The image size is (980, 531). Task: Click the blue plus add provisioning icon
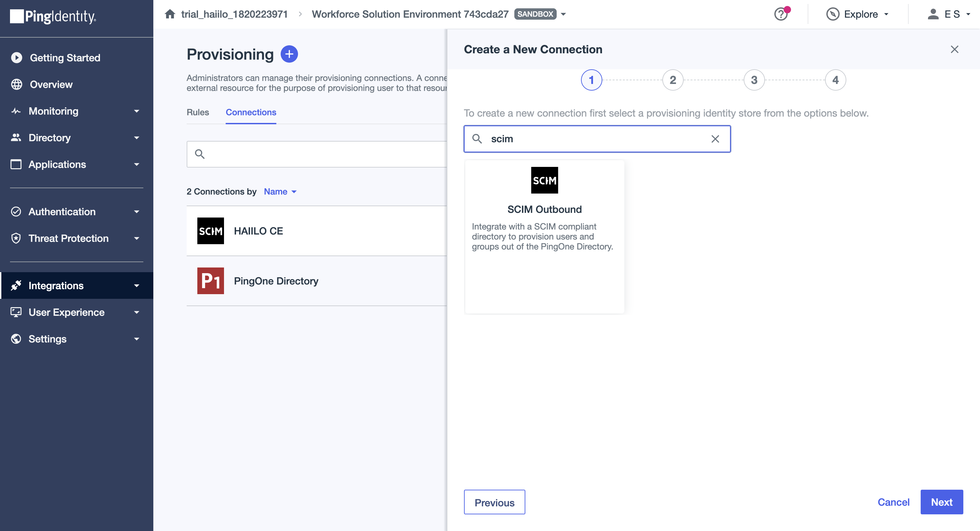point(289,54)
